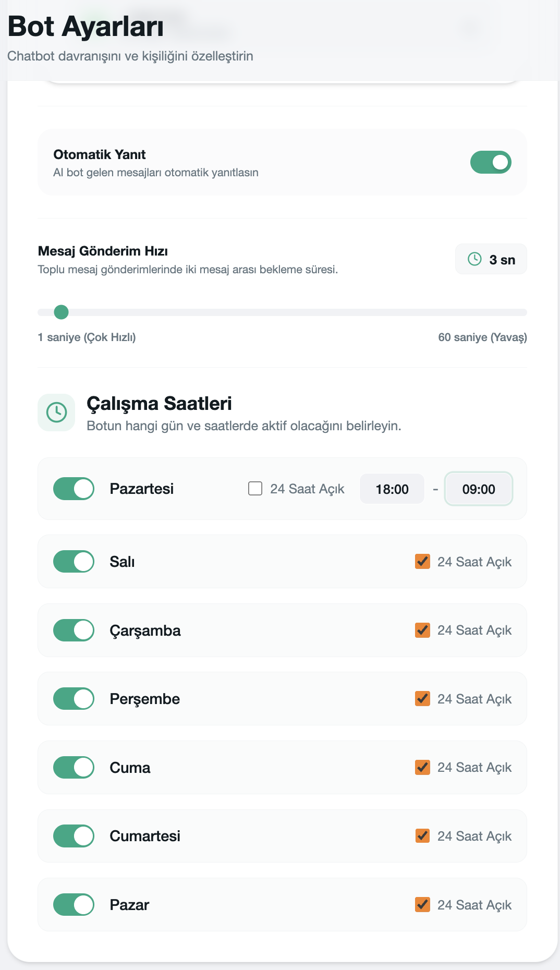Click the 18:00 start time field
This screenshot has width=560, height=970.
(392, 489)
